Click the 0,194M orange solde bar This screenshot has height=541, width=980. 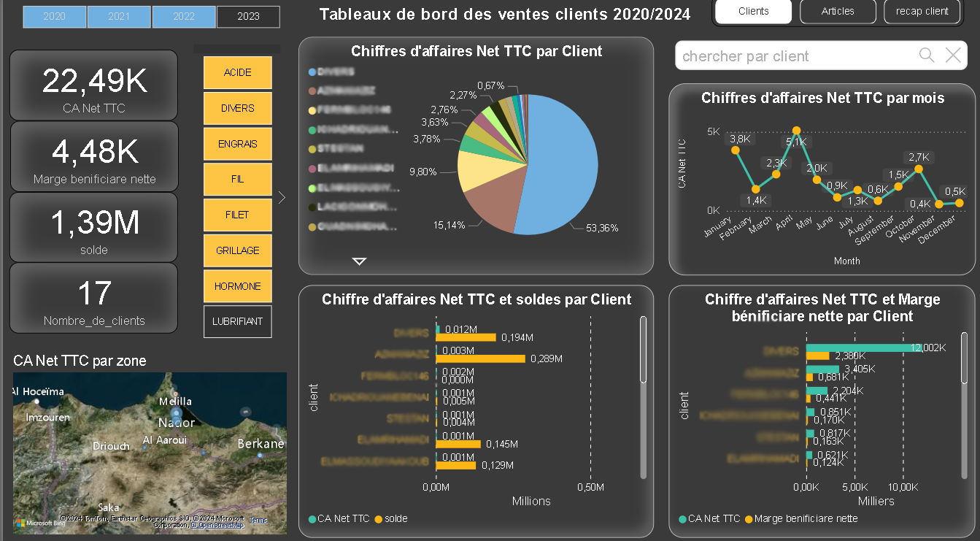click(466, 337)
